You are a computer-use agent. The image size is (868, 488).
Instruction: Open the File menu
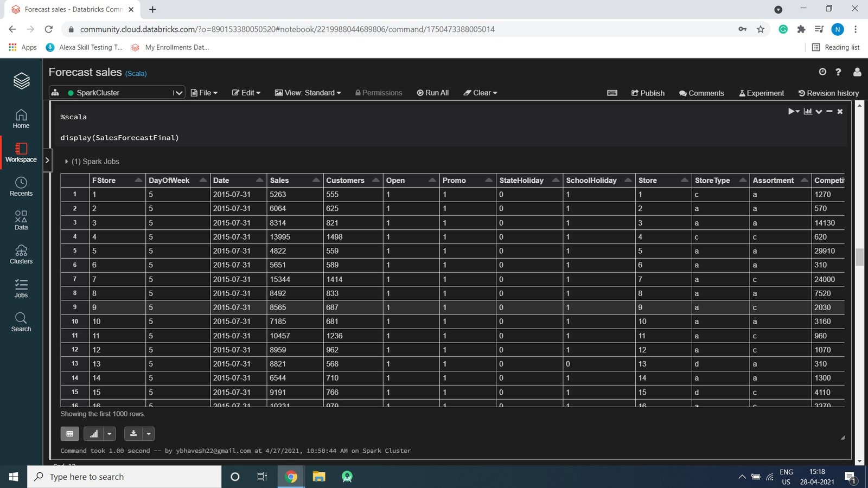pyautogui.click(x=203, y=93)
